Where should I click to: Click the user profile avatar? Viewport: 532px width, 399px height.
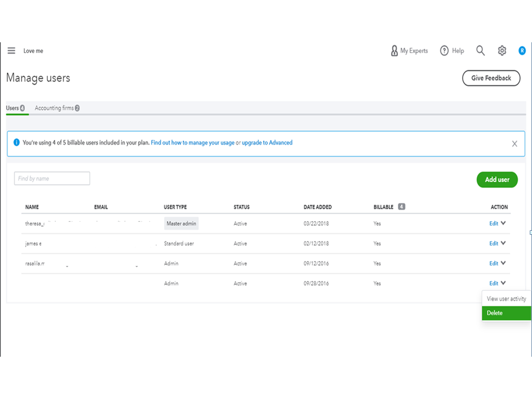(x=522, y=51)
